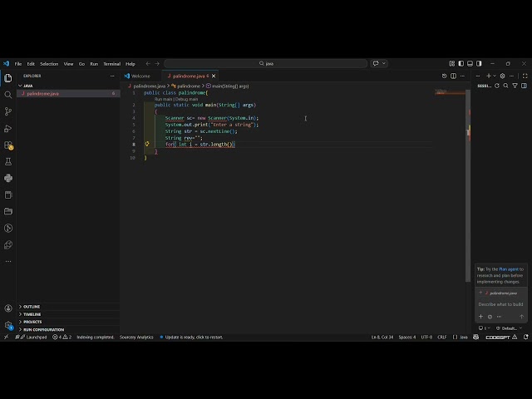This screenshot has width=532, height=399.
Task: Click the add context plus in chat input
Action: [x=480, y=317]
